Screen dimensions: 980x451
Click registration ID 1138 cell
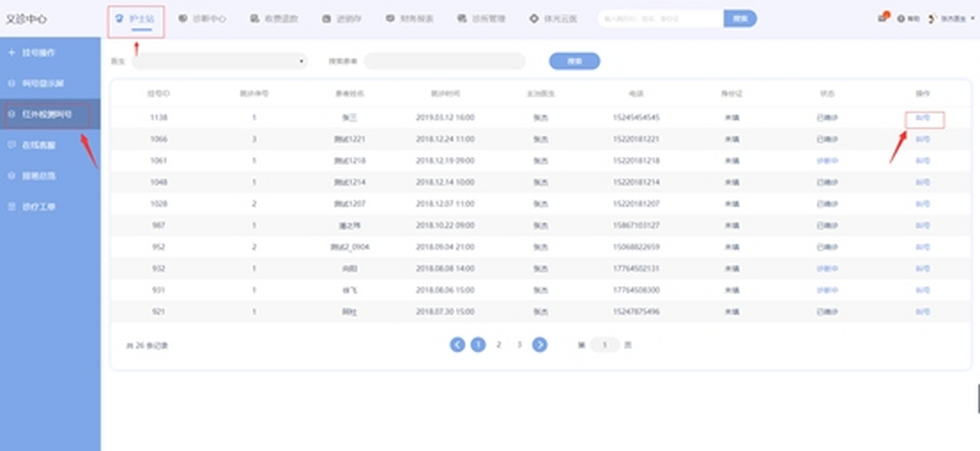click(x=159, y=118)
